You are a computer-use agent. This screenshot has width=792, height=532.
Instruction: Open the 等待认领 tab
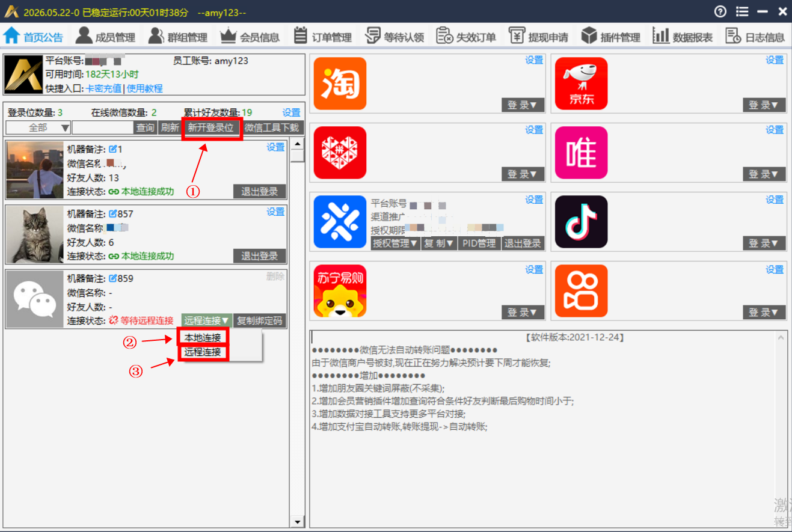[394, 36]
